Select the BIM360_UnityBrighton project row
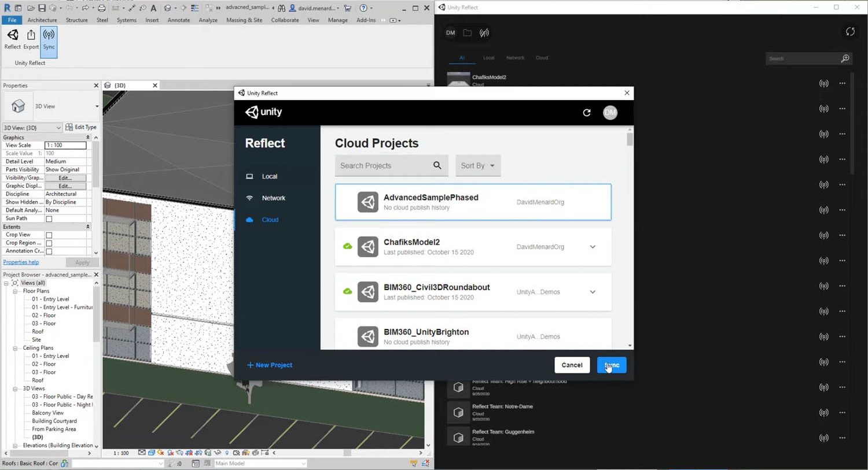Image resolution: width=868 pixels, height=470 pixels. click(x=473, y=334)
